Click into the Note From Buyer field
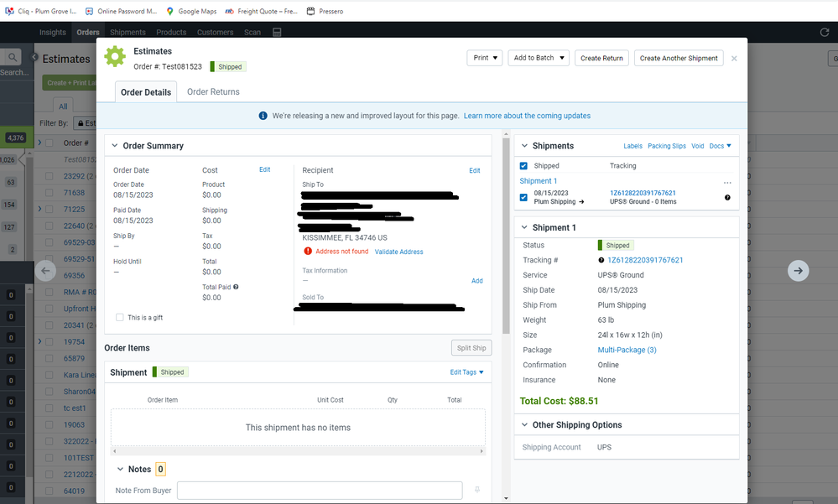Image resolution: width=838 pixels, height=504 pixels. [319, 490]
